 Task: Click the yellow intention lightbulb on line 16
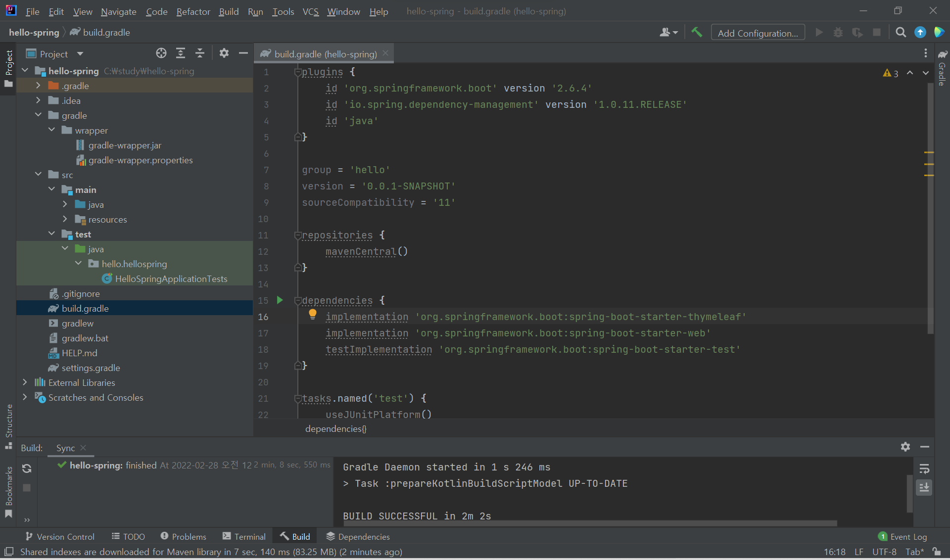313,314
